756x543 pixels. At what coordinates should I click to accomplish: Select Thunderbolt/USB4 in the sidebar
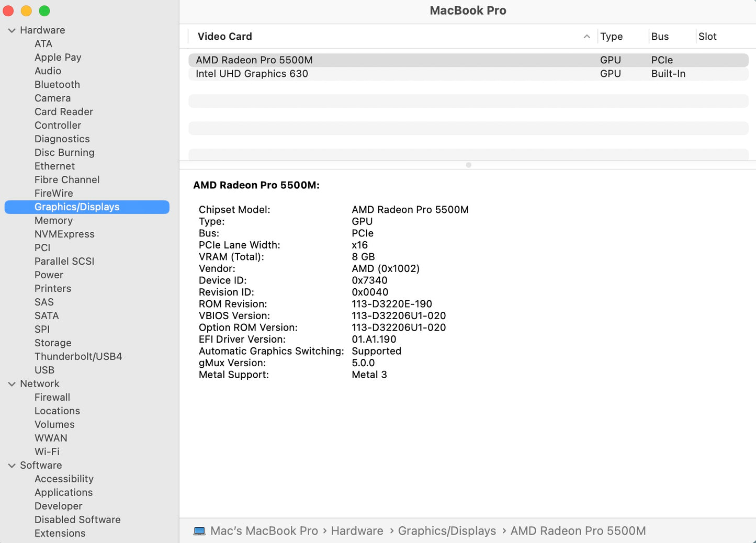tap(78, 356)
